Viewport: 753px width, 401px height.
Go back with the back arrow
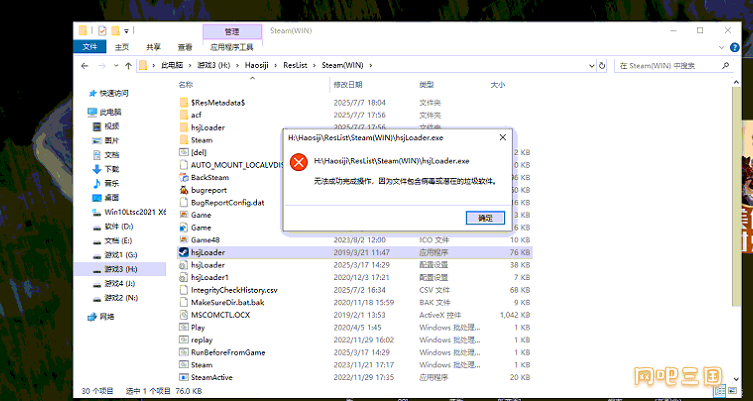85,66
